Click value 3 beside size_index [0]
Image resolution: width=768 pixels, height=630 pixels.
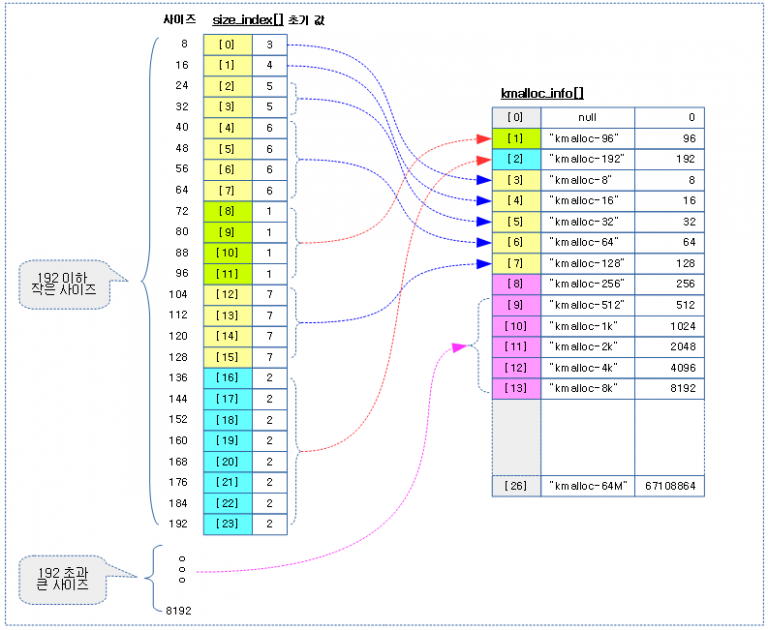[x=269, y=45]
